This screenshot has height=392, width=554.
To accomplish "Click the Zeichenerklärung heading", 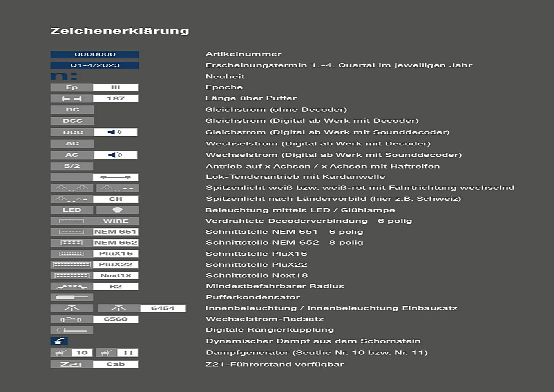I will (x=119, y=31).
